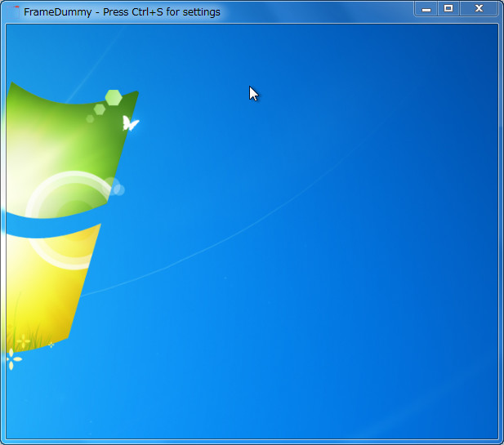Maximize the FrameDummy window
This screenshot has width=504, height=445.
point(448,9)
